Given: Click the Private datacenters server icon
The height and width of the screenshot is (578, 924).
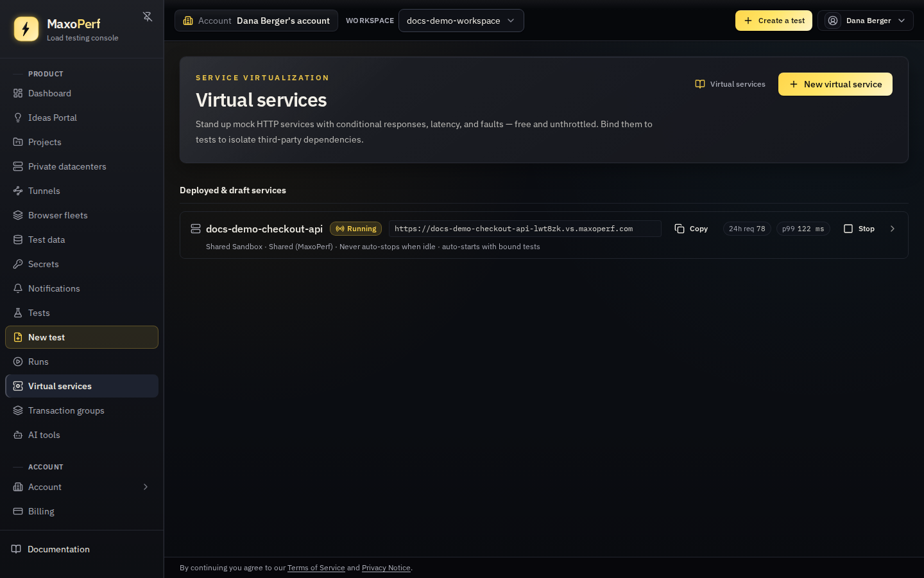Looking at the screenshot, I should [x=18, y=166].
